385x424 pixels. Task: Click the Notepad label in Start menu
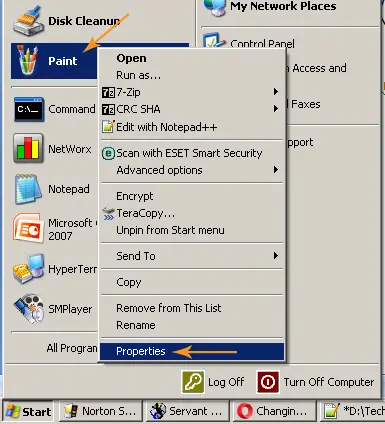[69, 189]
